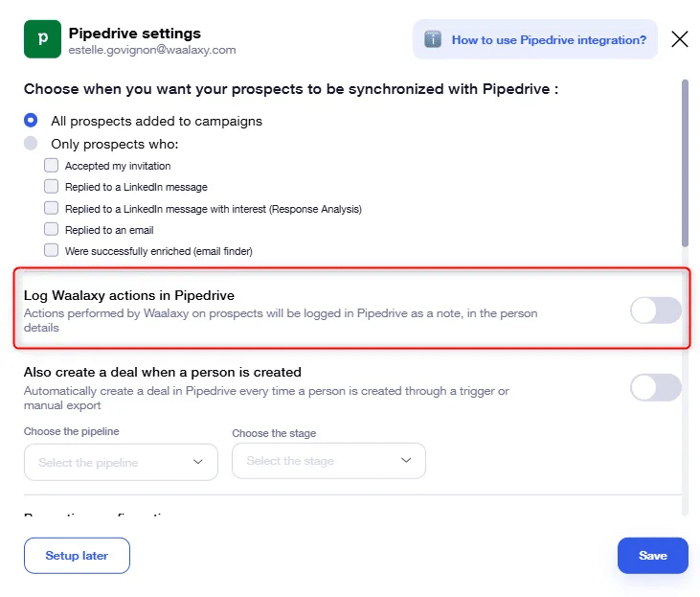Choose the Only prospects who option

tap(31, 144)
